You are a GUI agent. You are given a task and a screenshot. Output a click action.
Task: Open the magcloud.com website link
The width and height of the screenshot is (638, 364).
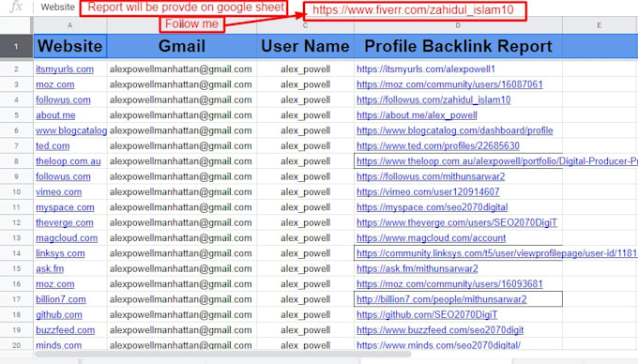pos(67,238)
